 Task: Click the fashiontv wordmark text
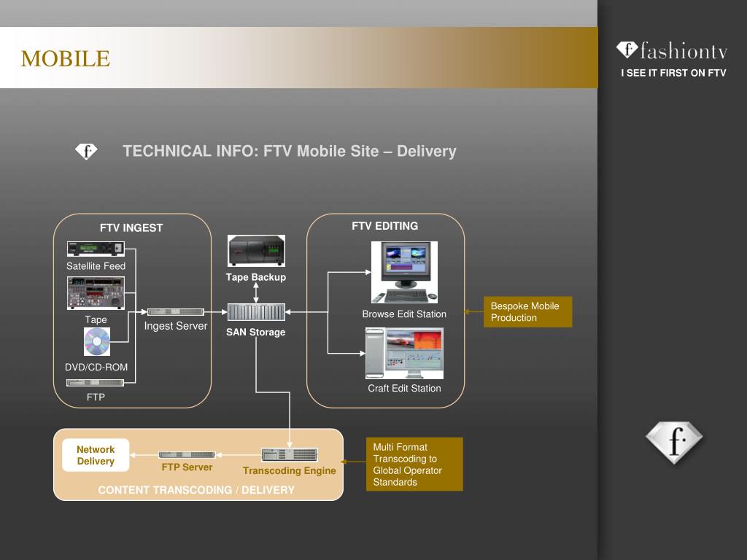tap(684, 50)
